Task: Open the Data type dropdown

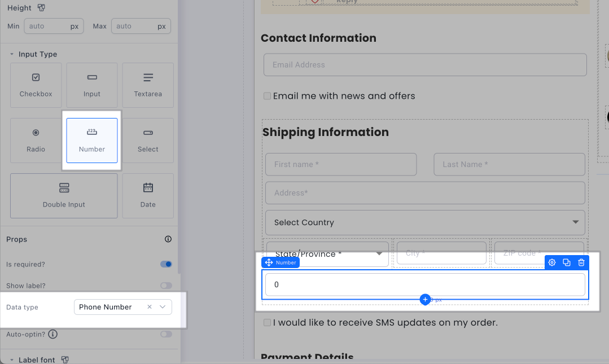Action: pos(163,307)
